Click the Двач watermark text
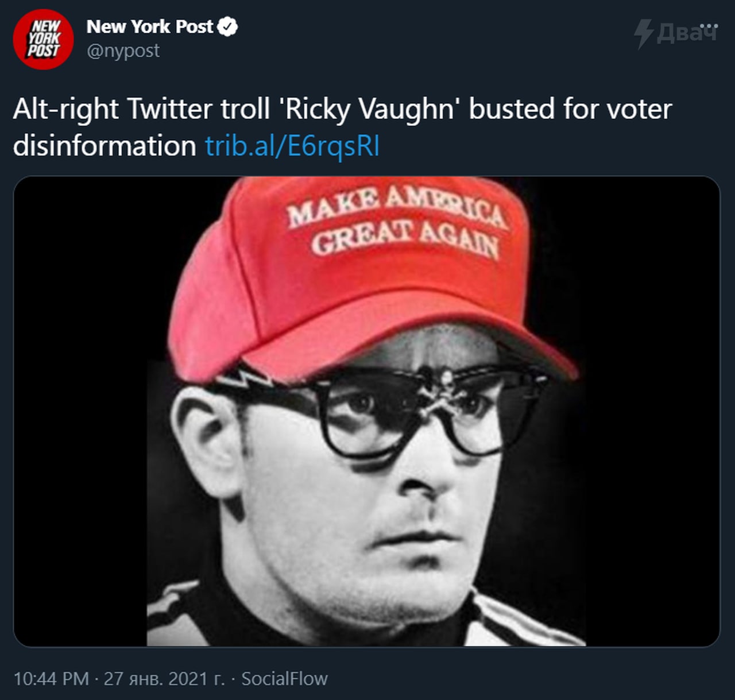This screenshot has height=700, width=735. tap(688, 33)
